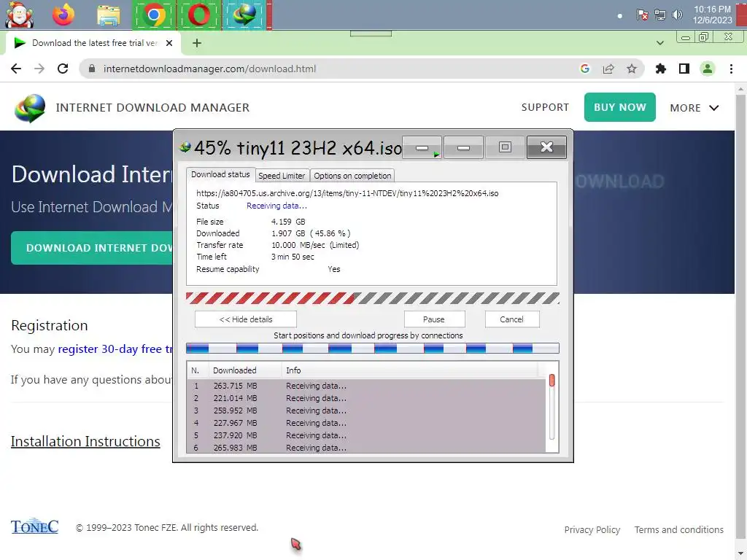Click 'Receiving data...' status text
The width and height of the screenshot is (747, 560).
point(276,206)
